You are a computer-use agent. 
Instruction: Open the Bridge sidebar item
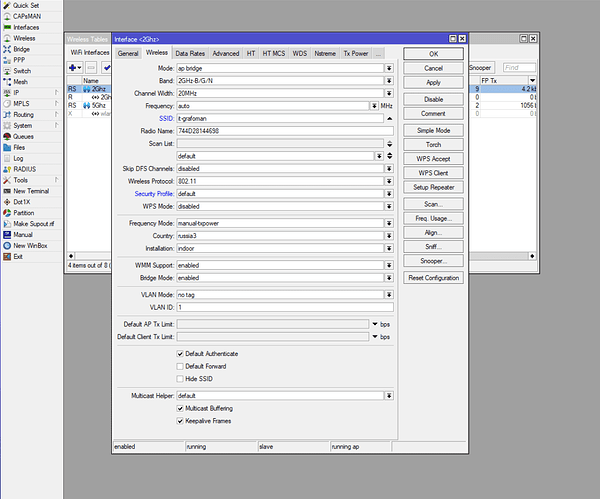23,49
